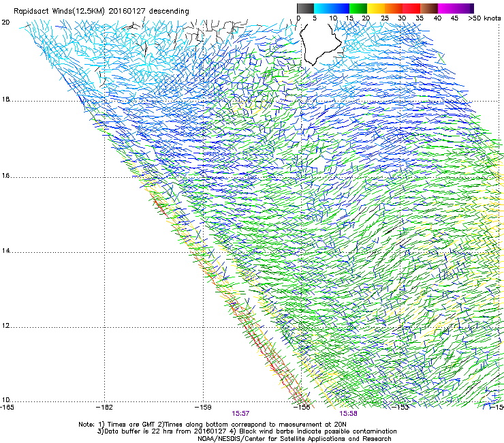Click the legend value '40'
The image size is (504, 443).
(x=437, y=18)
